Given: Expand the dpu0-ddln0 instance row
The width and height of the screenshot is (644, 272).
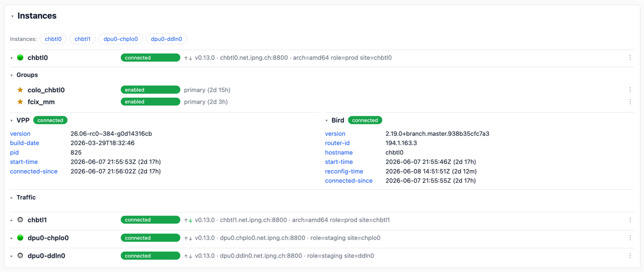Looking at the screenshot, I should coord(12,256).
